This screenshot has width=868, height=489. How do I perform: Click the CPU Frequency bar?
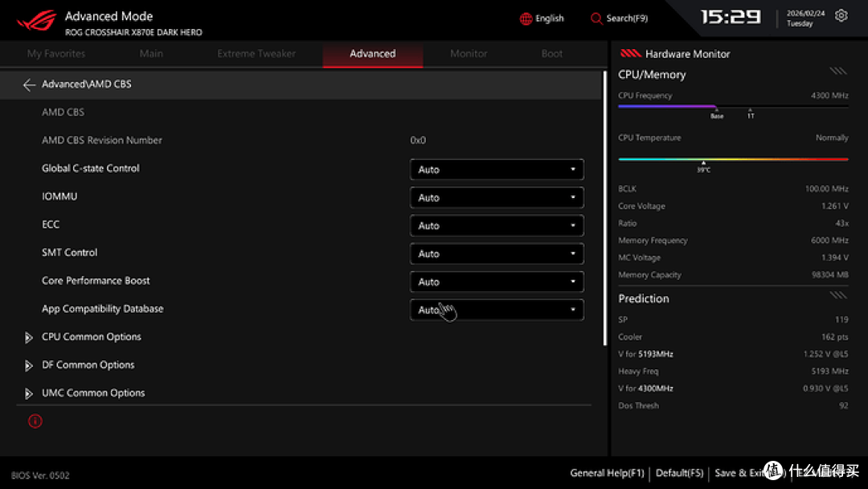[733, 106]
